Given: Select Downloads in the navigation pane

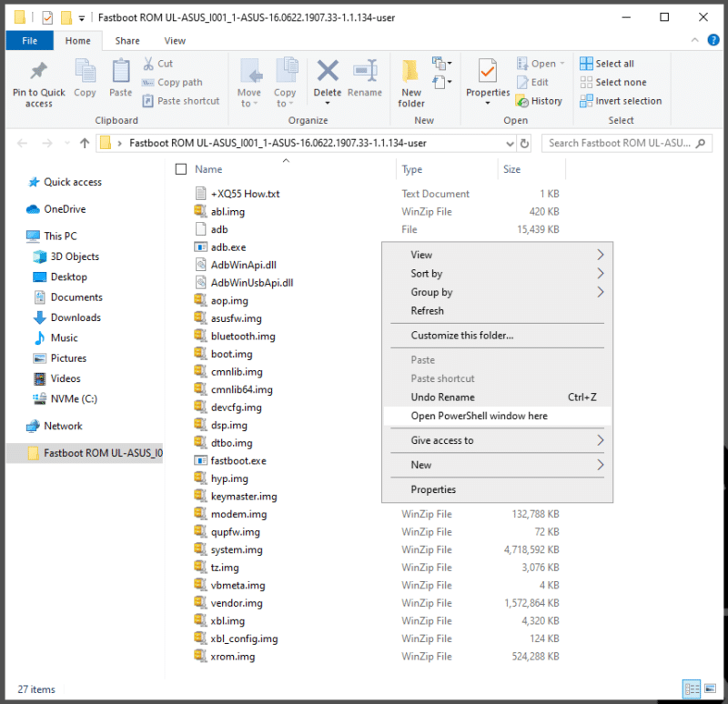Looking at the screenshot, I should tap(76, 317).
